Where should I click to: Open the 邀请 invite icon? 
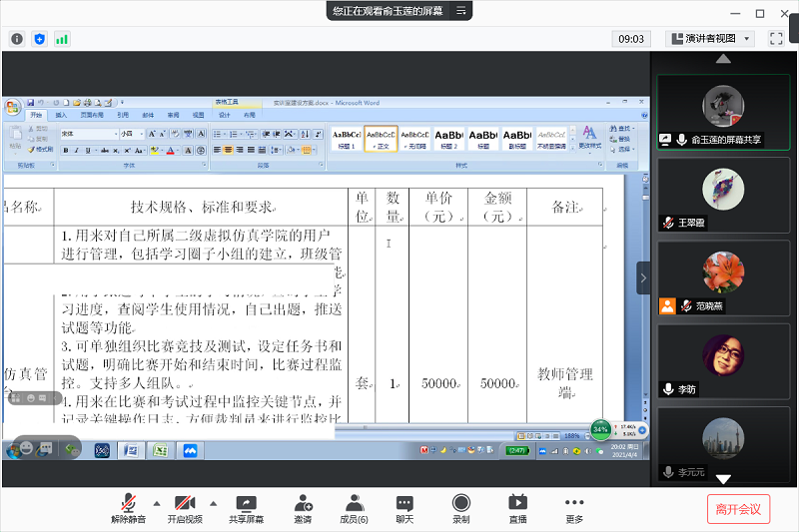(302, 509)
